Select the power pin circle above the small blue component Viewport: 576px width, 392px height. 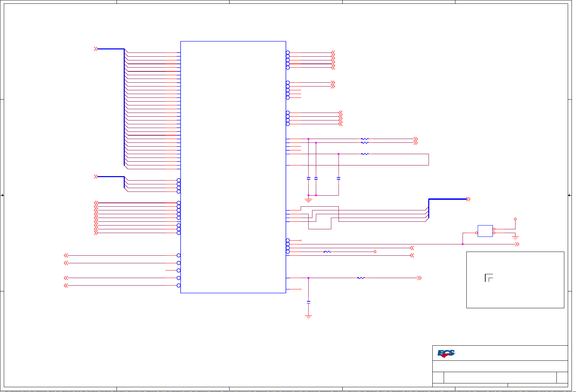[515, 219]
